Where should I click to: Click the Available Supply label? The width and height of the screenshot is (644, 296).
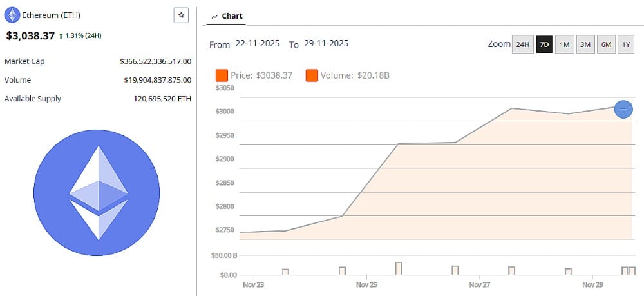click(32, 99)
